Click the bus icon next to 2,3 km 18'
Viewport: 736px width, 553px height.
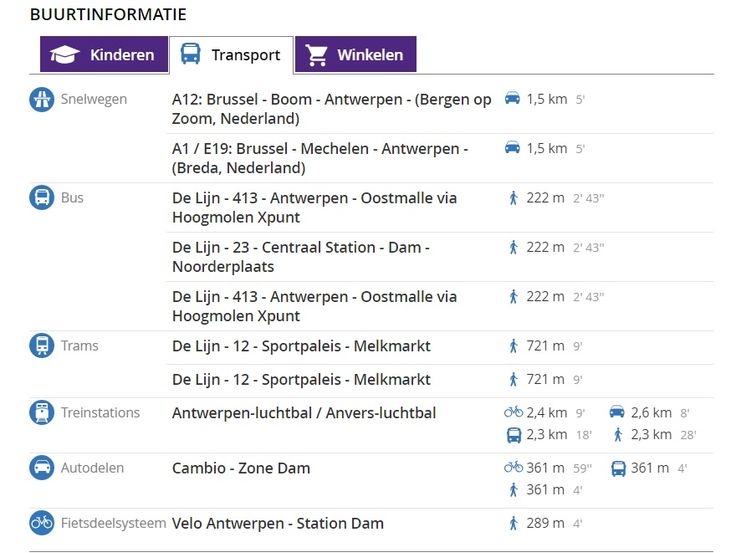514,435
